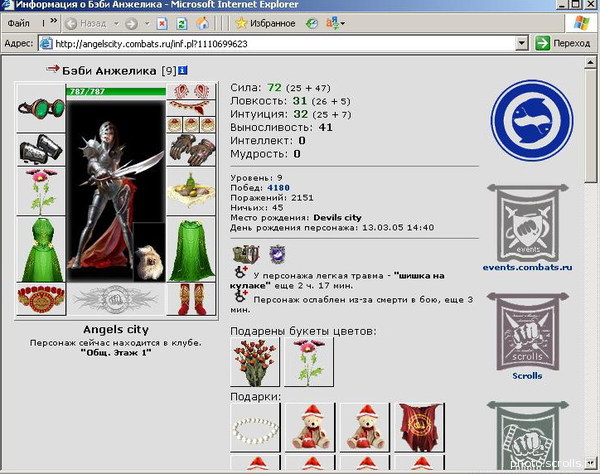Click the blue info icon beside character name
This screenshot has width=600, height=474.
coord(183,70)
